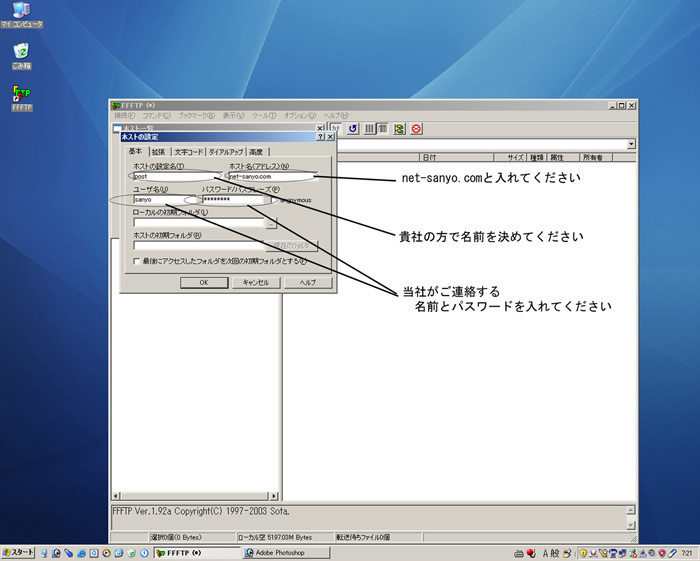The height and width of the screenshot is (561, 700).
Task: Click the IME A般 language bar indicator
Action: [x=550, y=553]
